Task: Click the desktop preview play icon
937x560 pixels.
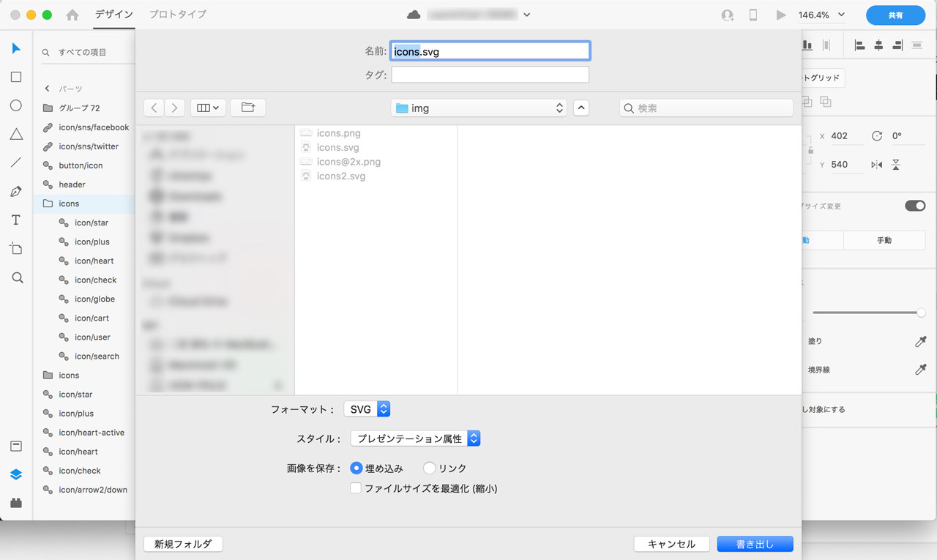Action: click(x=781, y=15)
